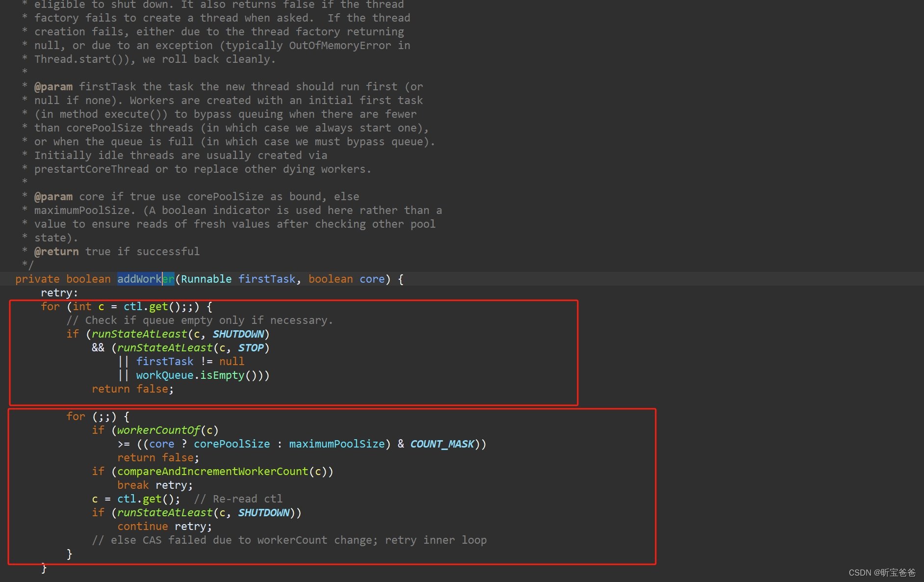
Task: Click the addWorker method name
Action: coord(146,279)
